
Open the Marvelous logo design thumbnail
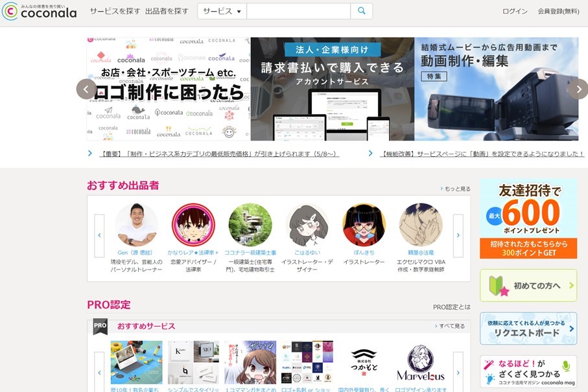pyautogui.click(x=421, y=362)
